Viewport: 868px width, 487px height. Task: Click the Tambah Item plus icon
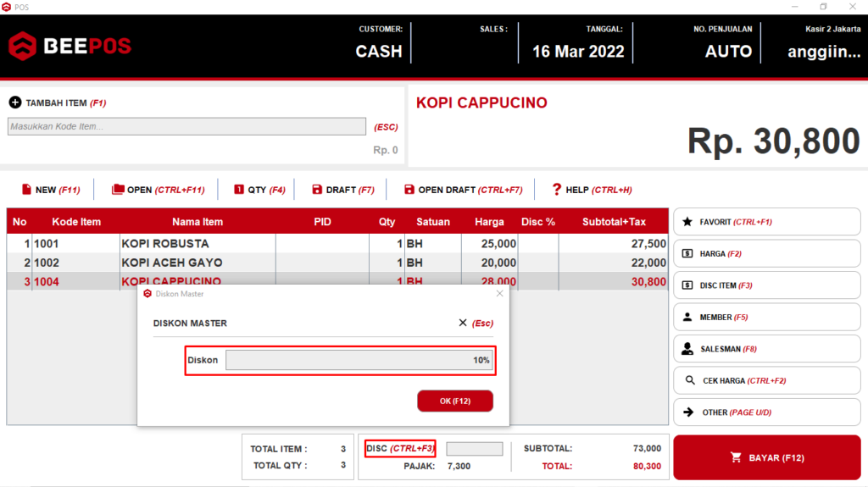(x=15, y=102)
